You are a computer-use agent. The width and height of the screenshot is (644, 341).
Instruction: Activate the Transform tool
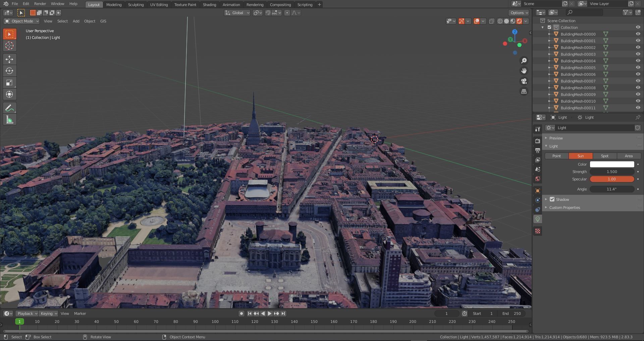coord(9,94)
